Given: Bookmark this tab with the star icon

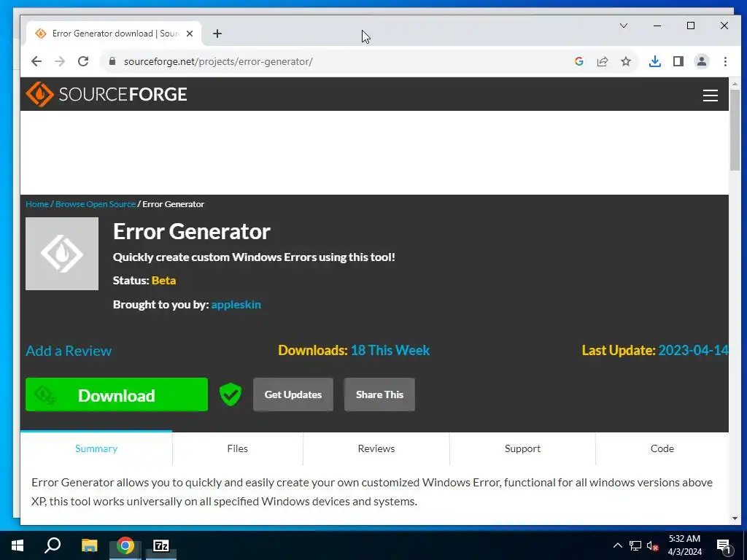Looking at the screenshot, I should (626, 61).
